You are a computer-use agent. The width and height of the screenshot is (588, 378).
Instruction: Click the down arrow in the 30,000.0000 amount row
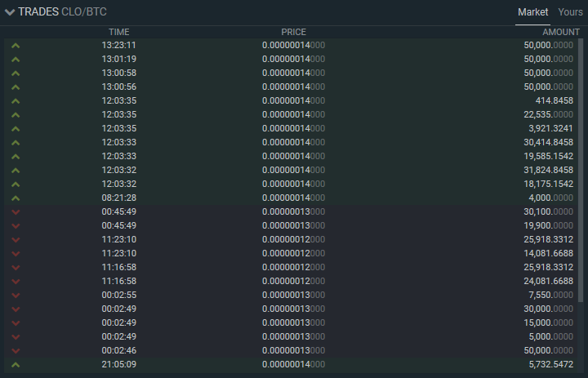click(16, 309)
